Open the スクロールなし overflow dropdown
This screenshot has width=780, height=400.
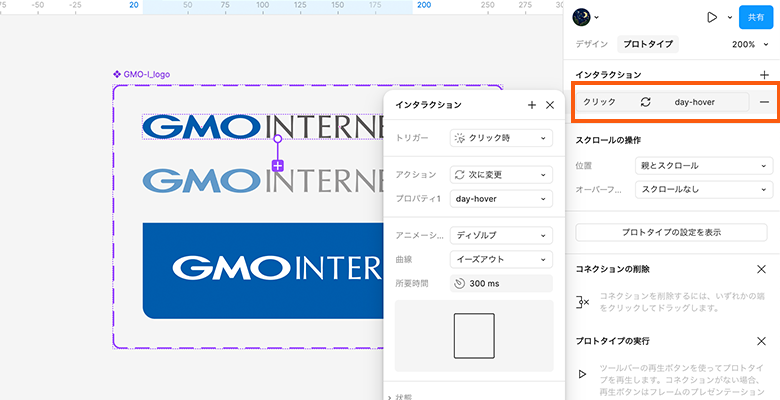(x=704, y=190)
